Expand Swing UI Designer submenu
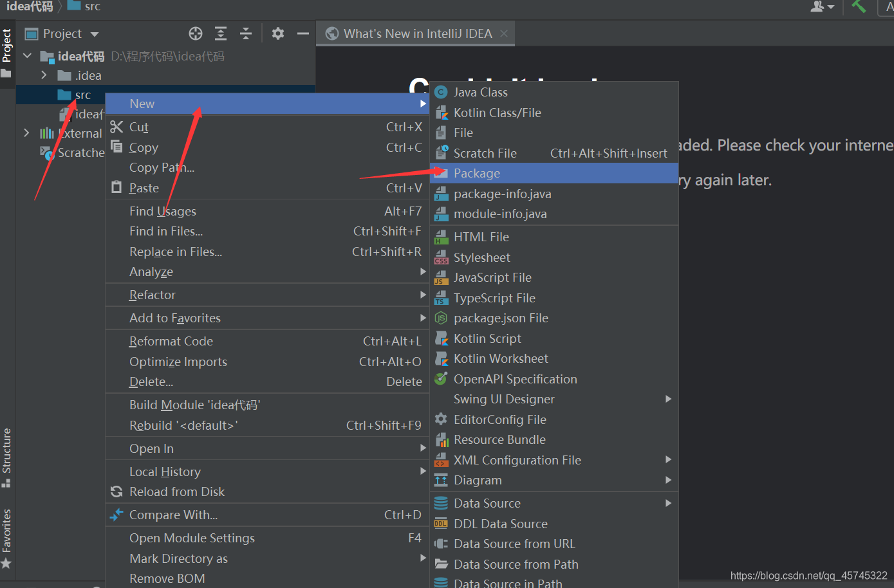The height and width of the screenshot is (588, 894). [554, 399]
